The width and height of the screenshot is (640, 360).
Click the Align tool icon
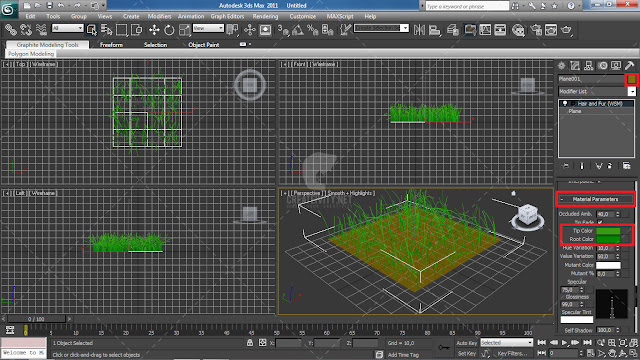pyautogui.click(x=435, y=30)
